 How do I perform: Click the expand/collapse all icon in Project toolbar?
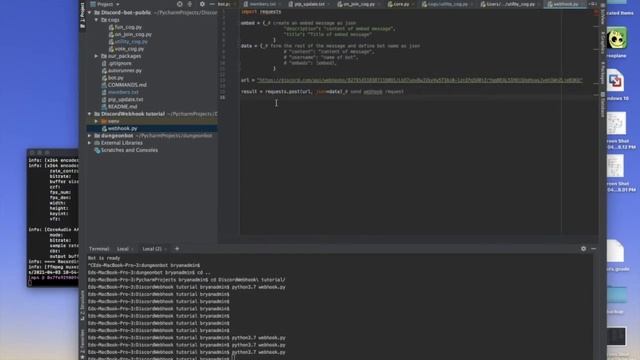(x=190, y=4)
